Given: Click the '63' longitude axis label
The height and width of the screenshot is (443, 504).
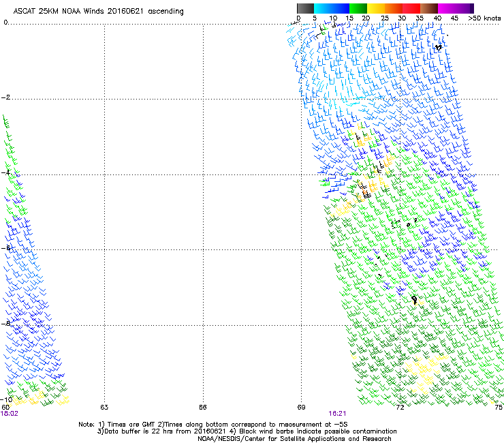Looking at the screenshot, I should [104, 408].
